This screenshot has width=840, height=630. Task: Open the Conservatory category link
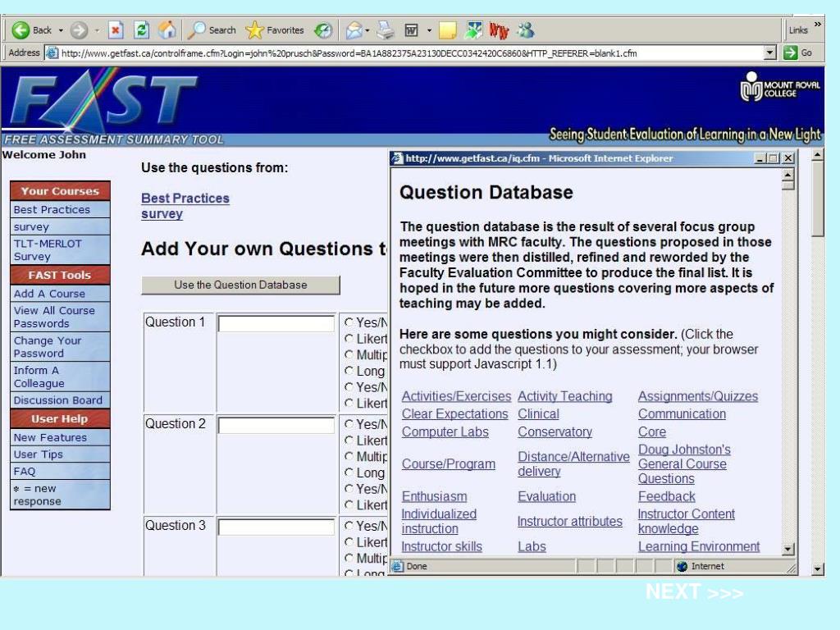click(x=555, y=431)
